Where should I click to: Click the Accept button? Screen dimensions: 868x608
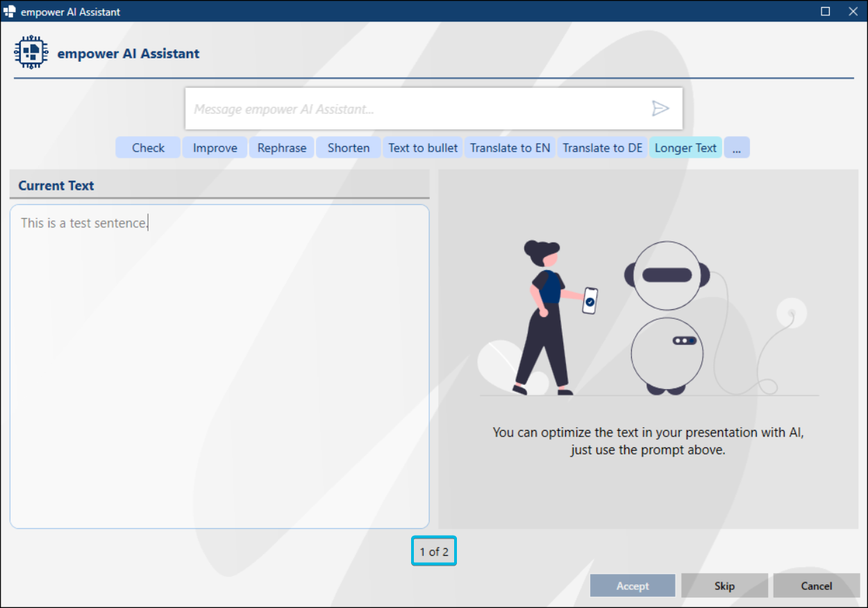[633, 586]
